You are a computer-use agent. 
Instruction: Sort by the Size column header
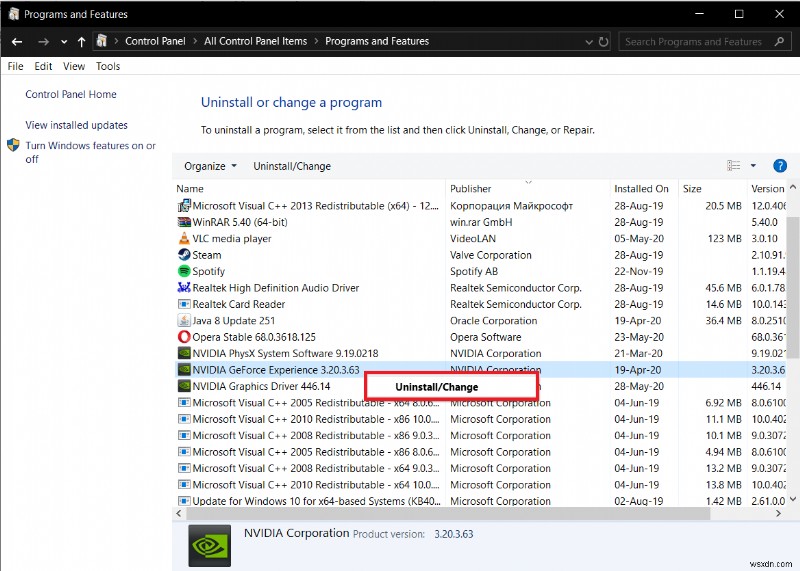tap(712, 189)
